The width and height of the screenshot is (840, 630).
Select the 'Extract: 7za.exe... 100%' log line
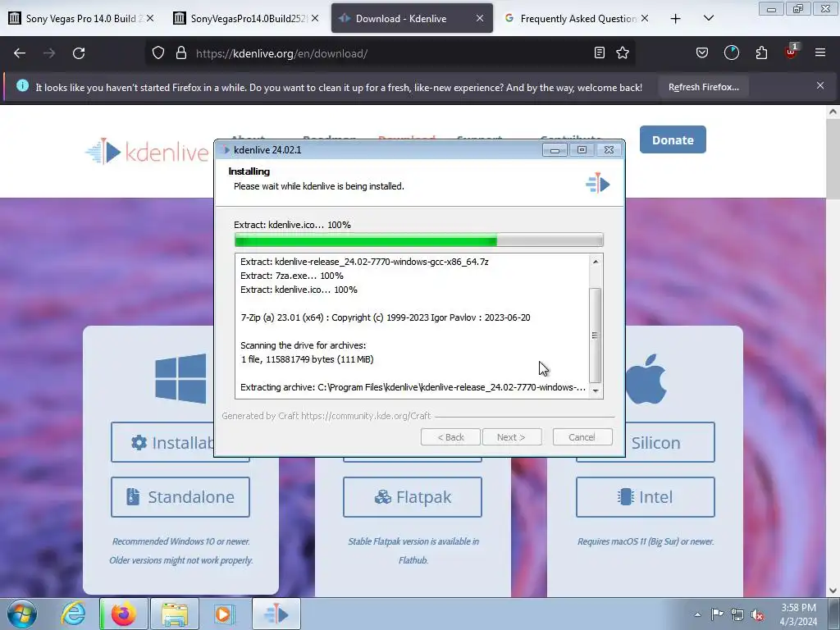coord(292,276)
